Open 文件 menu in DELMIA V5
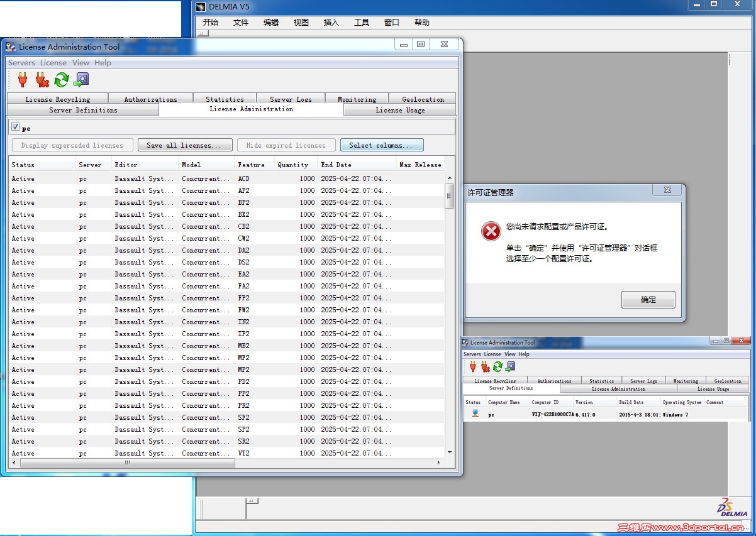The image size is (756, 536). click(241, 23)
